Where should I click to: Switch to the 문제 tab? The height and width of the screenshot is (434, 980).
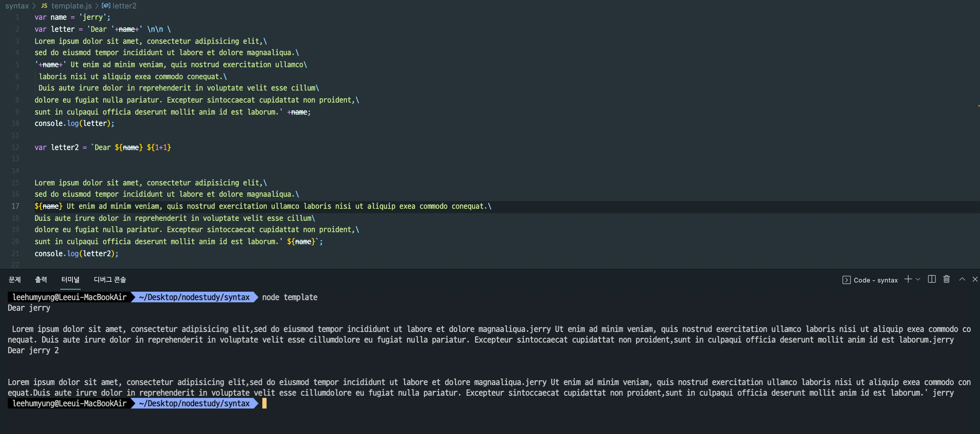(x=15, y=280)
